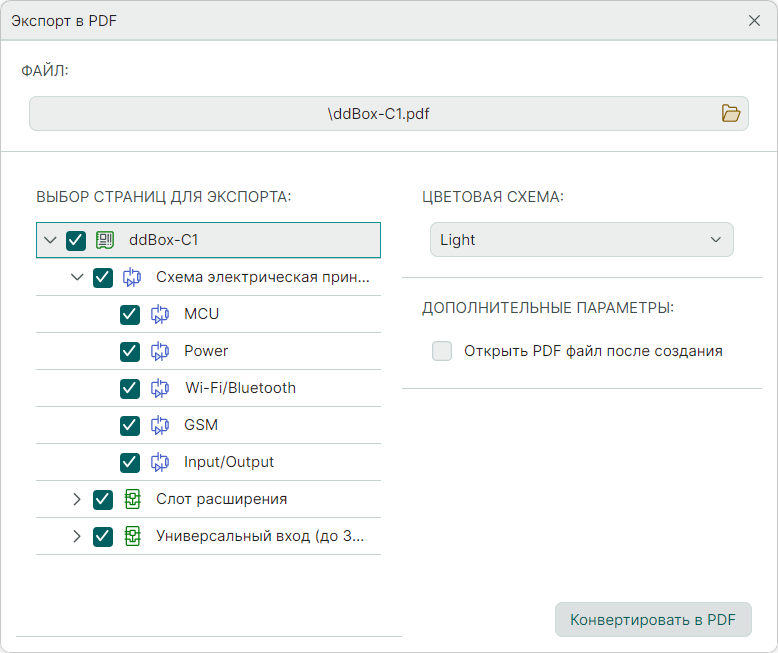Collapse the Схема электрическая tree node

click(x=77, y=277)
